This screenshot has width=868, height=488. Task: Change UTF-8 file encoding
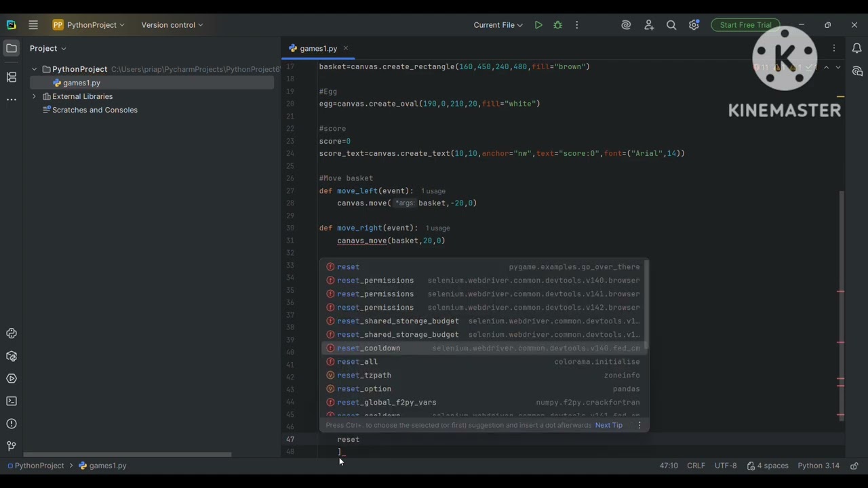pyautogui.click(x=725, y=466)
